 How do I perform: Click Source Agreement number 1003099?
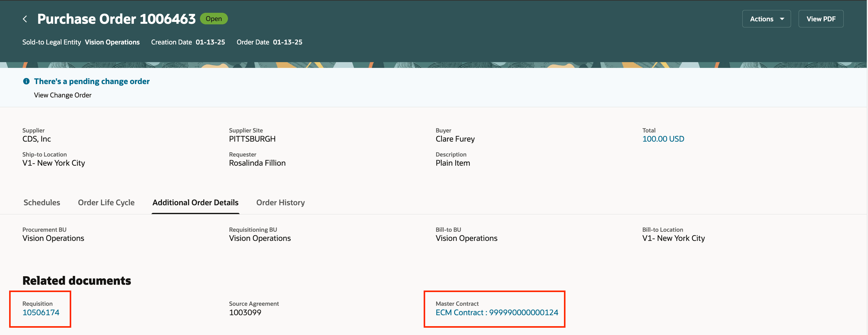pyautogui.click(x=245, y=312)
